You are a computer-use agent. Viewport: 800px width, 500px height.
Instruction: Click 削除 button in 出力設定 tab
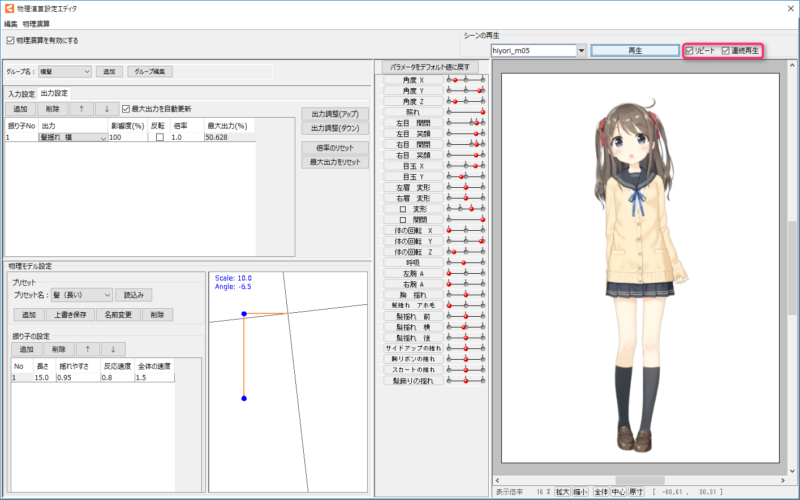point(53,109)
